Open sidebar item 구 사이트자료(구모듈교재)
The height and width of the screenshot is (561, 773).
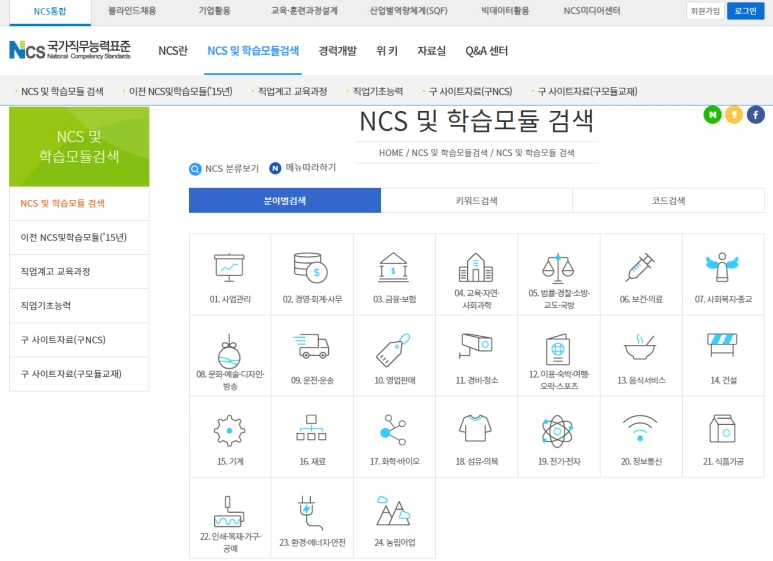click(x=79, y=374)
